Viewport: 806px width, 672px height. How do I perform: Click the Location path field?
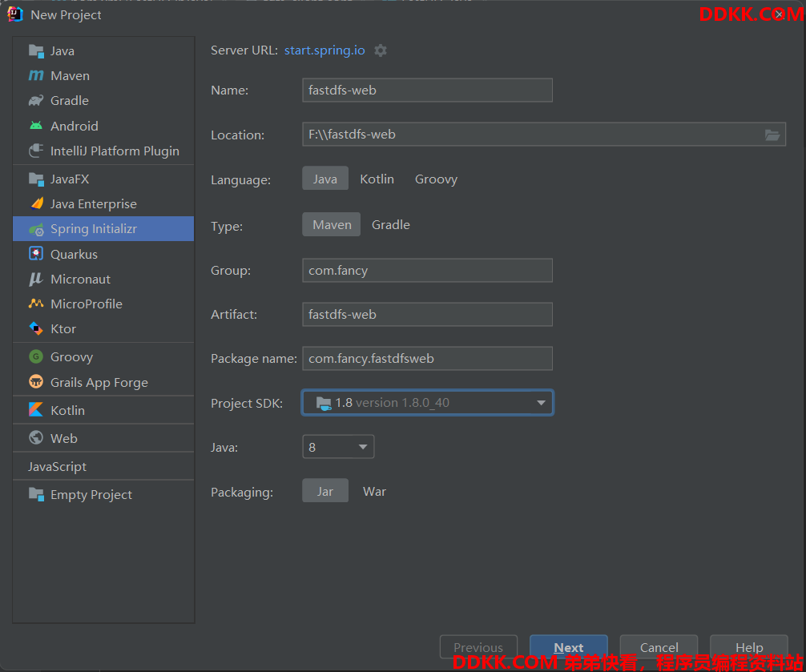point(544,134)
